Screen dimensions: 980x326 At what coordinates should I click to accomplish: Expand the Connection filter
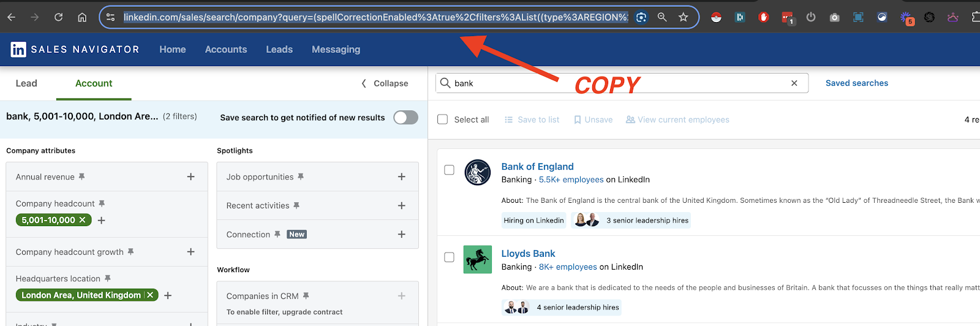tap(402, 234)
